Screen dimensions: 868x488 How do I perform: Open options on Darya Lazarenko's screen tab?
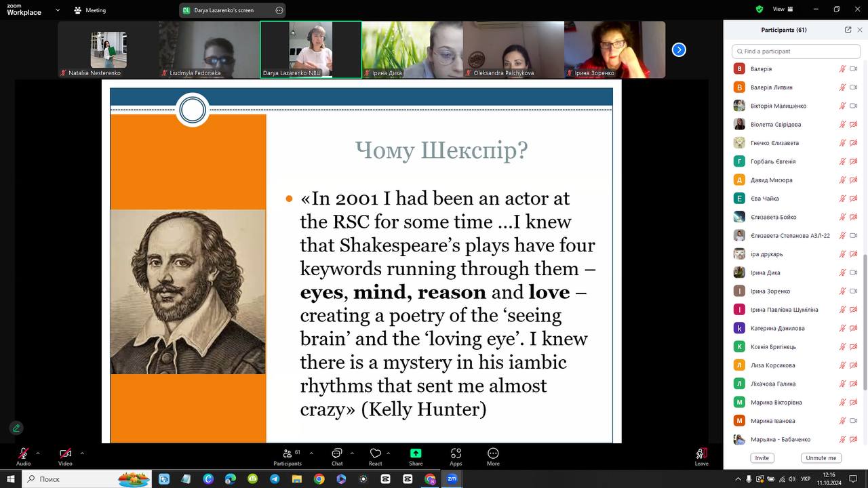click(279, 10)
